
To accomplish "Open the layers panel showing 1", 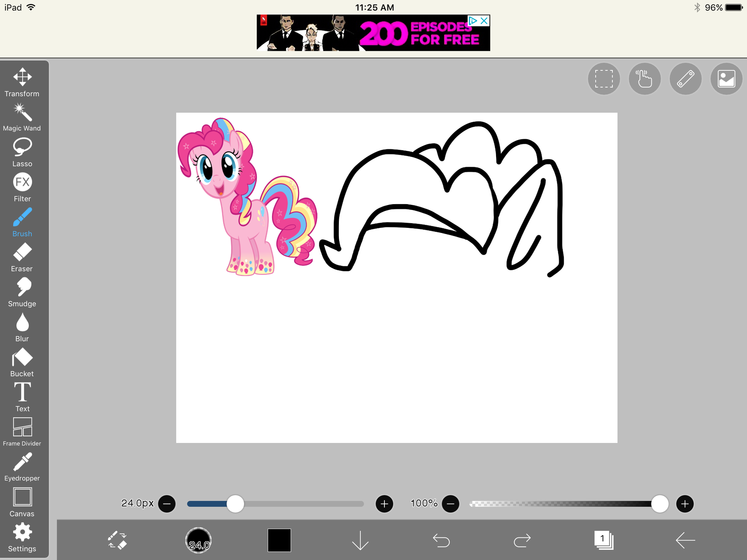I will 604,540.
